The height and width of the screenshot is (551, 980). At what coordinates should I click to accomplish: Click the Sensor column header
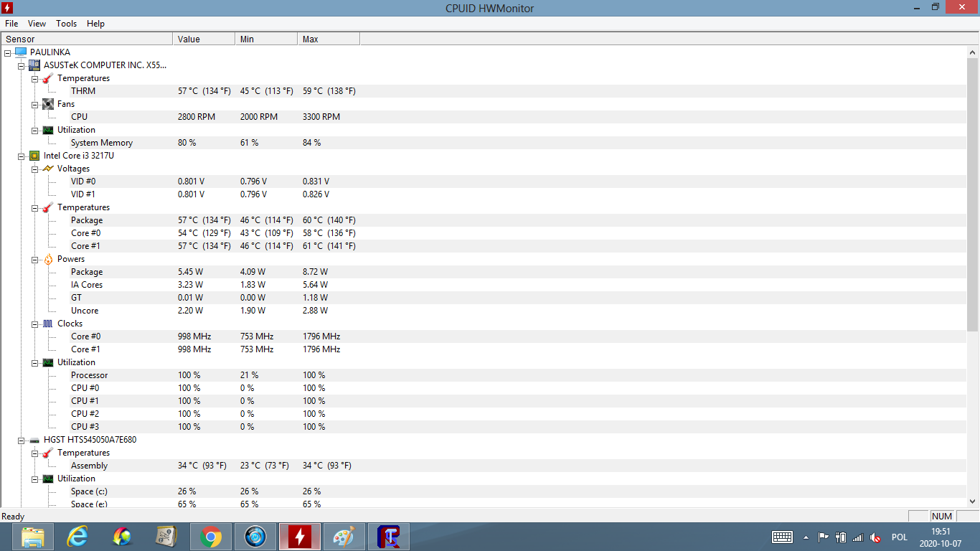[87, 39]
